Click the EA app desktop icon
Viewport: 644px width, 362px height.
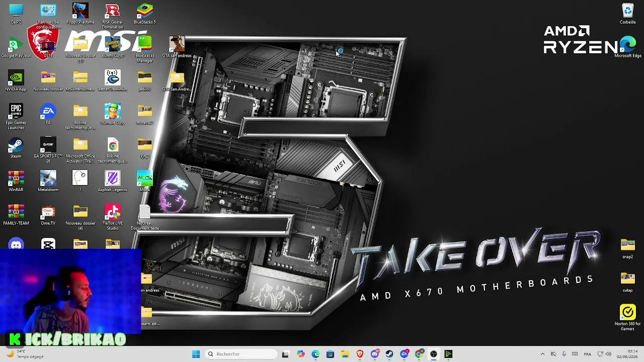[48, 114]
